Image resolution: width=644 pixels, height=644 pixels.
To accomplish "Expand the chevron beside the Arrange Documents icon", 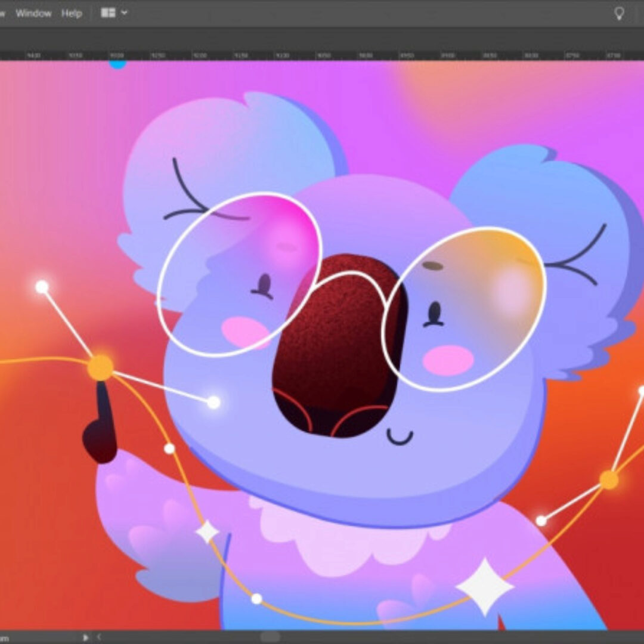I will click(x=124, y=13).
